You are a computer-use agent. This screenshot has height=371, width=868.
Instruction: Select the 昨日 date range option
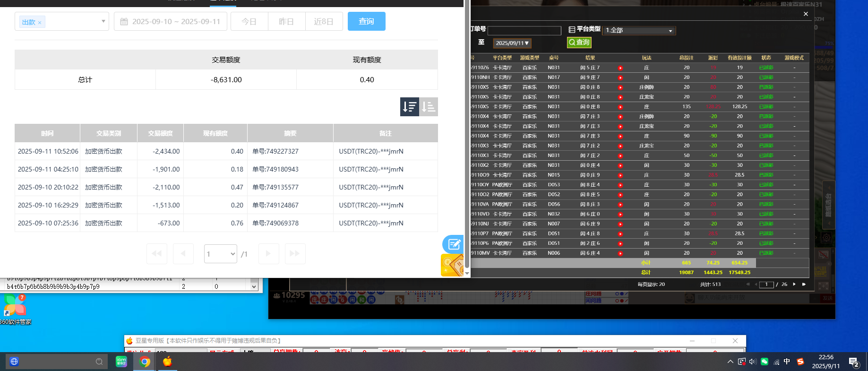(286, 22)
